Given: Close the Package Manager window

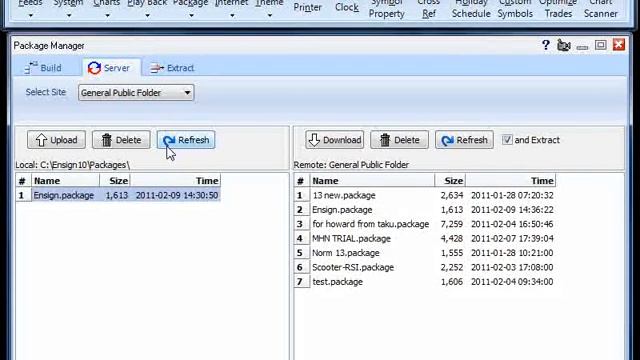Looking at the screenshot, I should [x=619, y=44].
